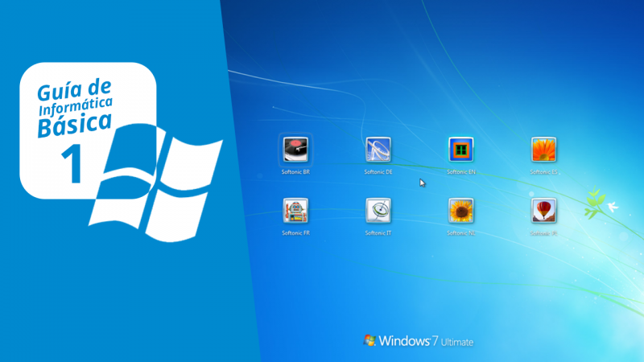Click the "Softonic ES" user name label
This screenshot has width=644, height=362.
coord(544,172)
